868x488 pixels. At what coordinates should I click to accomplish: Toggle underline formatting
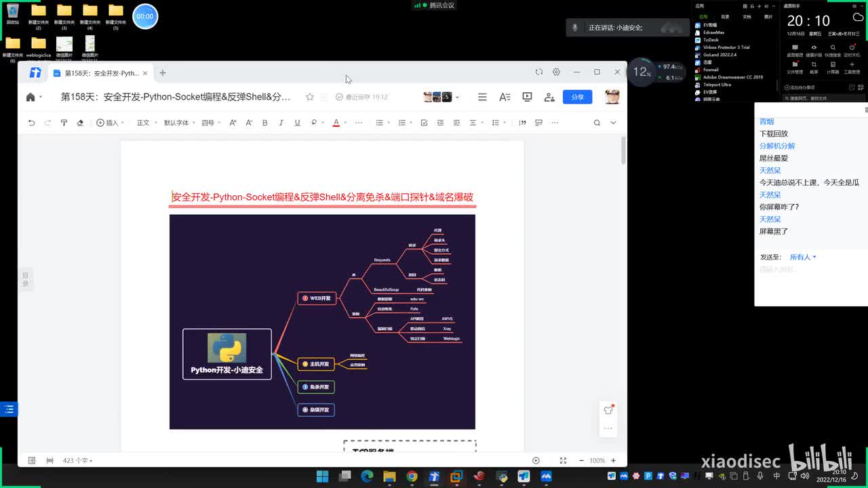tap(297, 123)
